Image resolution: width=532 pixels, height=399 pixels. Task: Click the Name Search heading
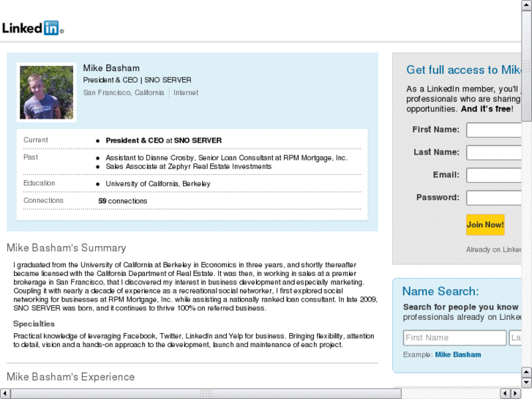point(441,291)
